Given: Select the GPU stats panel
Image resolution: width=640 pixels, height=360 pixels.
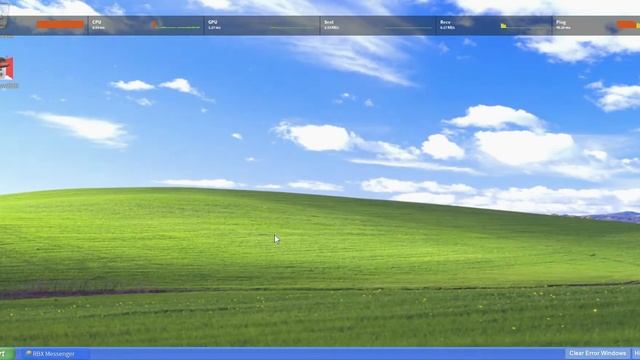Looking at the screenshot, I should coord(262,25).
